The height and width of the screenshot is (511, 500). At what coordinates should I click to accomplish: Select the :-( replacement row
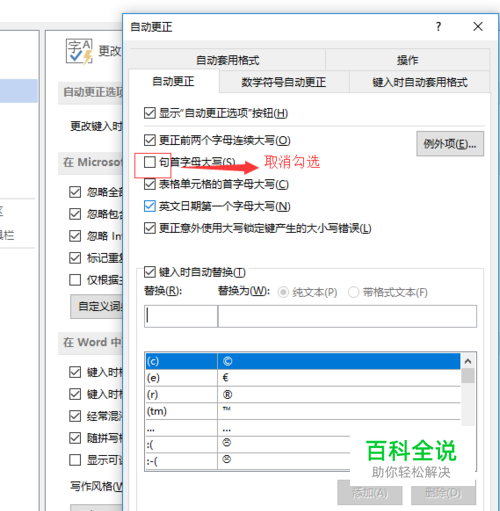coord(248,461)
